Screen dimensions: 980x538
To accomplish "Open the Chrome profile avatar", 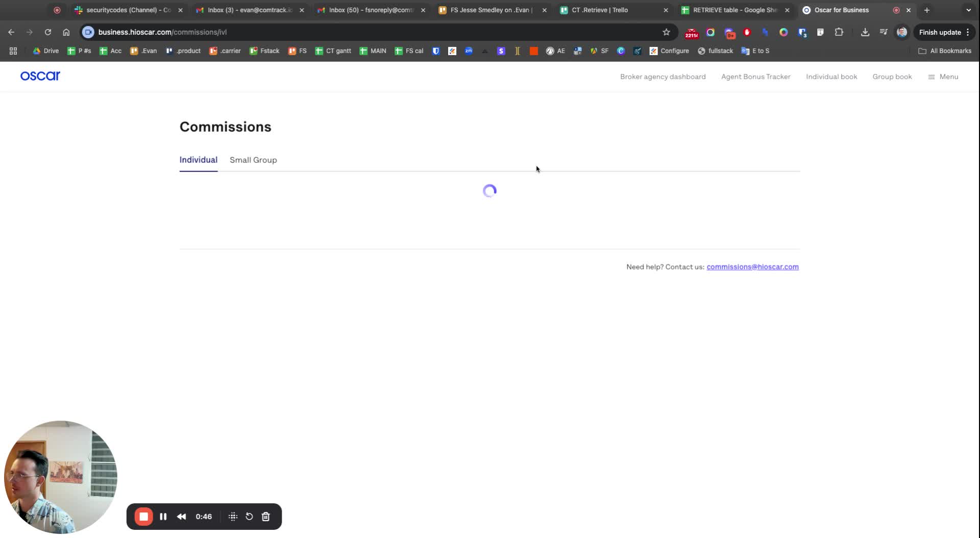I will pyautogui.click(x=902, y=32).
